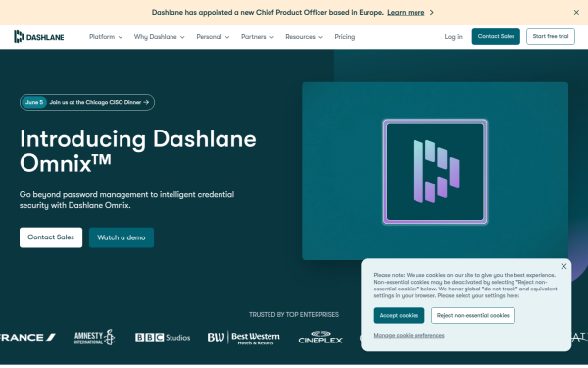
Task: Click the Watch a demo button
Action: [122, 237]
